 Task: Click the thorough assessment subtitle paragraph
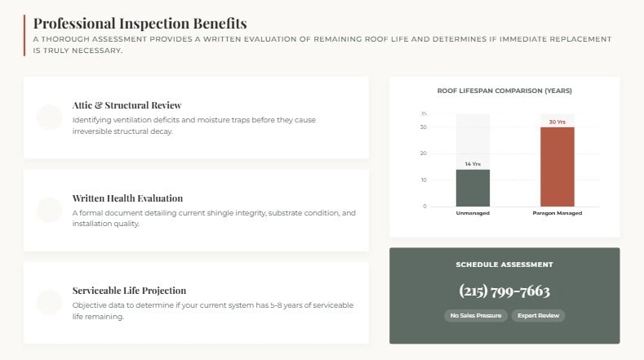[322, 44]
